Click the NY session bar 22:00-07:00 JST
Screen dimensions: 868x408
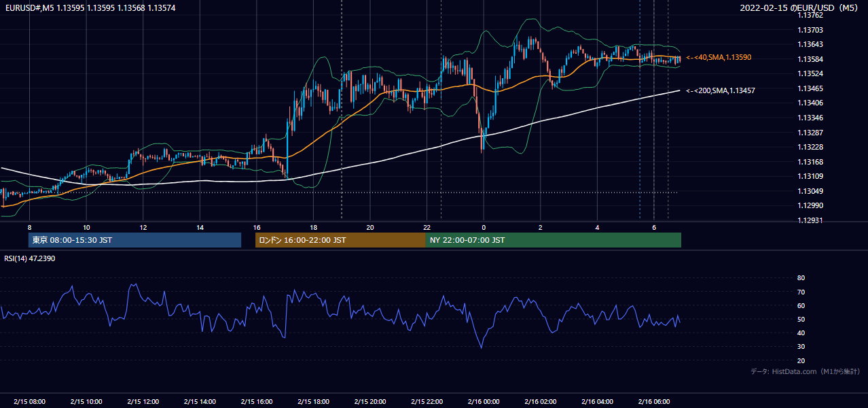[x=554, y=240]
